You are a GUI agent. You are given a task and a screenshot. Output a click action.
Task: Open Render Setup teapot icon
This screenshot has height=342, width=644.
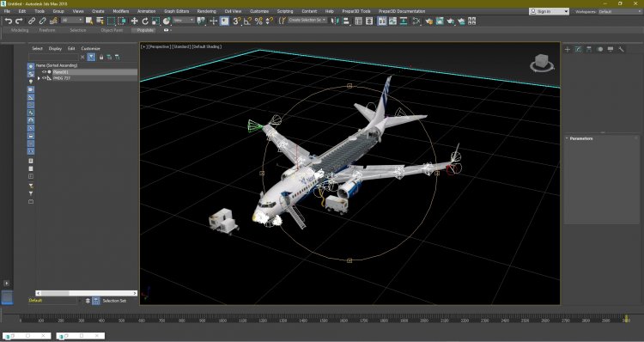click(x=429, y=21)
